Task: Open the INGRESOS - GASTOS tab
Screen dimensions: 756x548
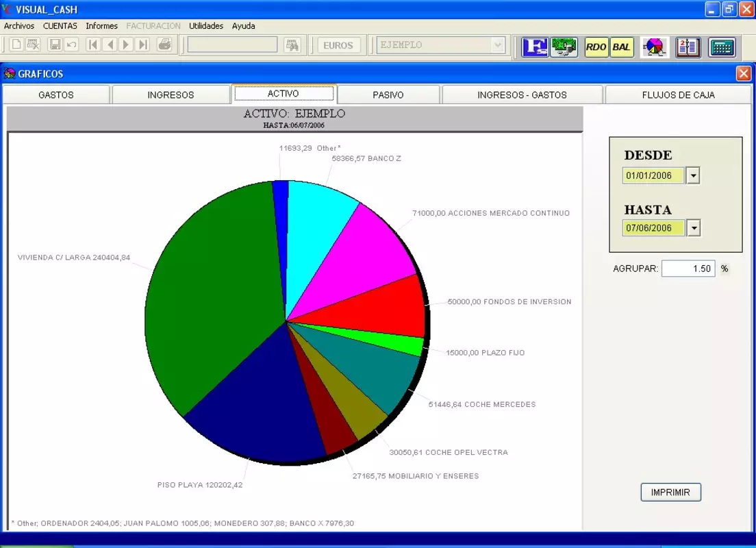Action: (x=522, y=95)
